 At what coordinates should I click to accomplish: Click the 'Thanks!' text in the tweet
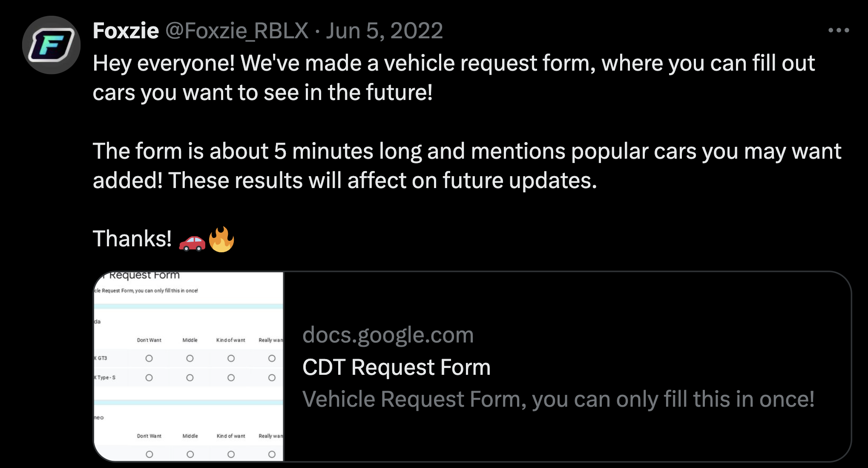tap(132, 239)
